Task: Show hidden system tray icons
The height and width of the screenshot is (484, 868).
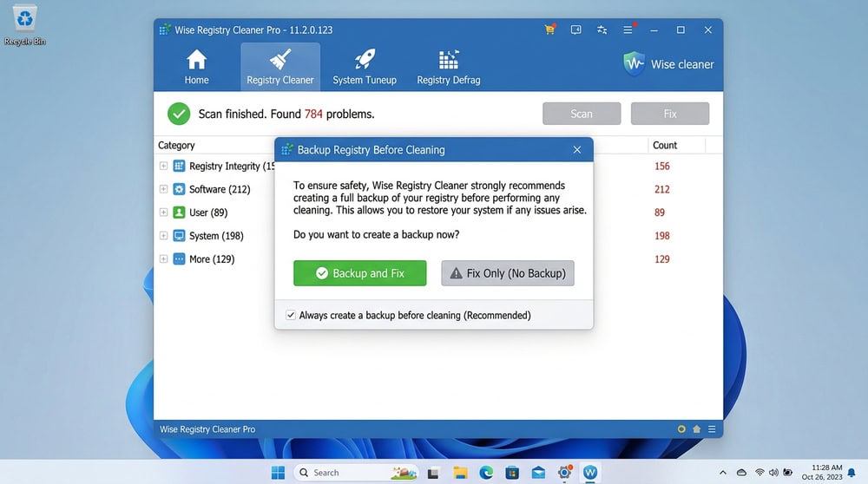Action: (x=723, y=473)
